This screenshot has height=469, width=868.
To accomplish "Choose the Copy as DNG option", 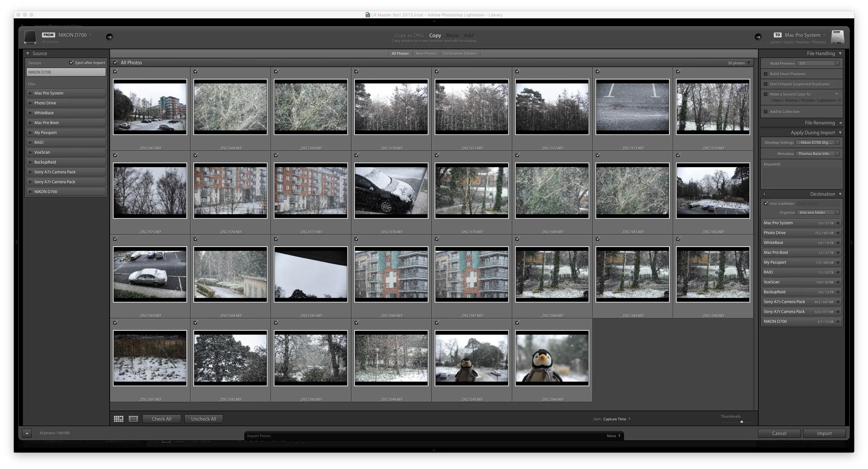I will click(x=409, y=35).
